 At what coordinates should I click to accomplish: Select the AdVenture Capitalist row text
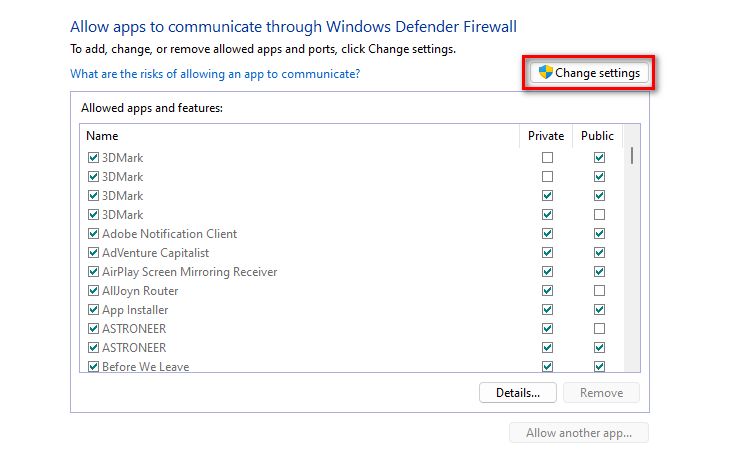155,253
